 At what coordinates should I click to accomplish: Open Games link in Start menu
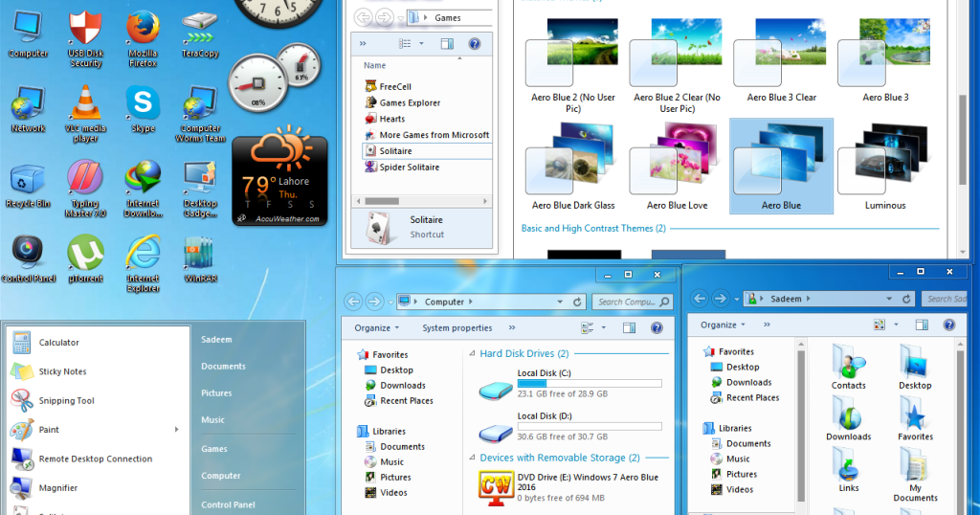(213, 449)
